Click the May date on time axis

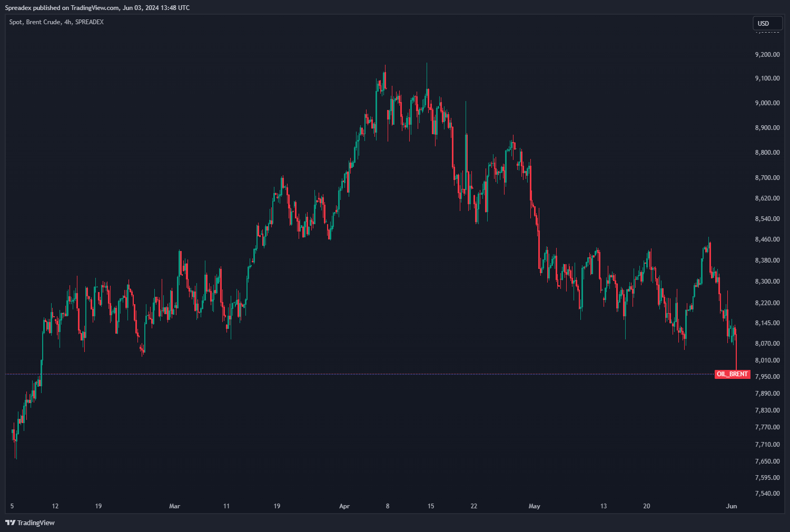point(534,506)
